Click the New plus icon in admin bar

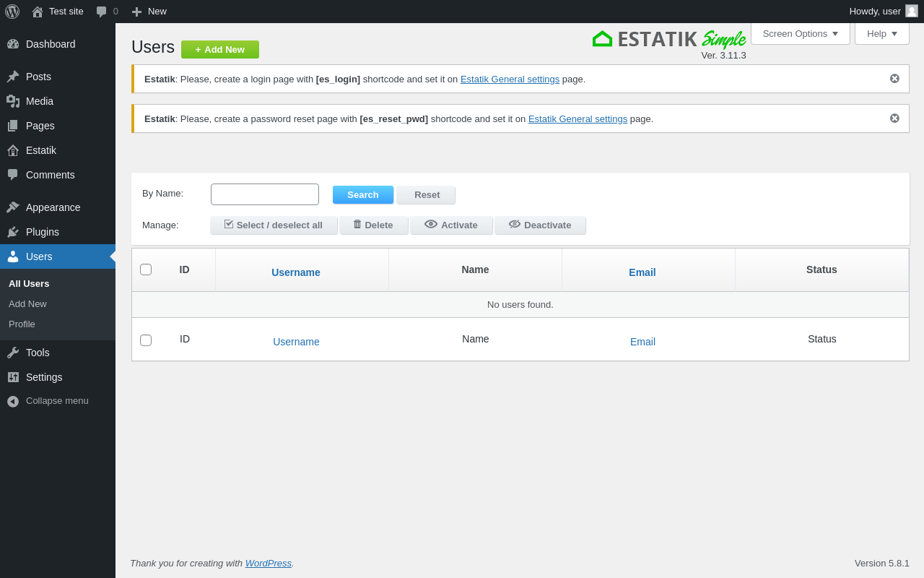136,12
